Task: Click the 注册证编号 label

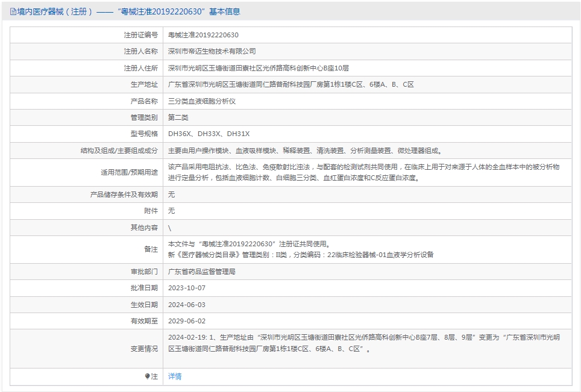Action: click(x=141, y=35)
